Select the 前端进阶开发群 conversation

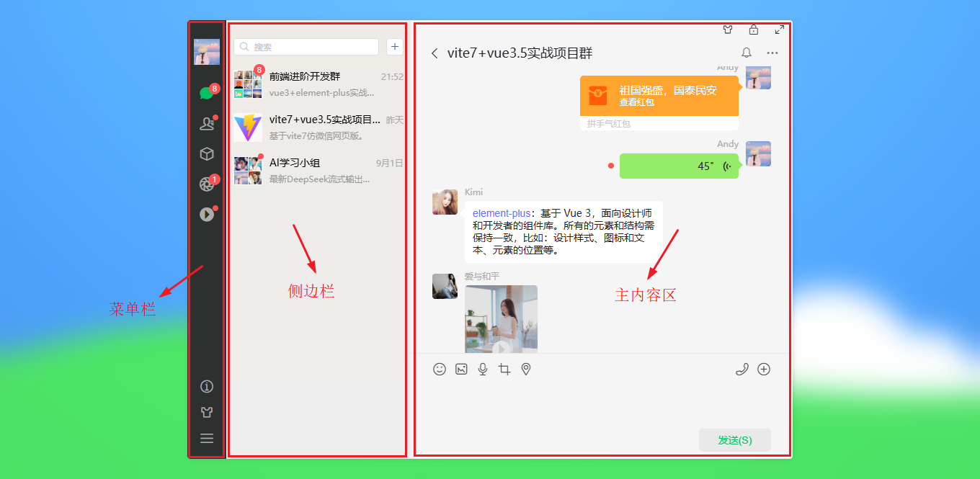pos(318,84)
